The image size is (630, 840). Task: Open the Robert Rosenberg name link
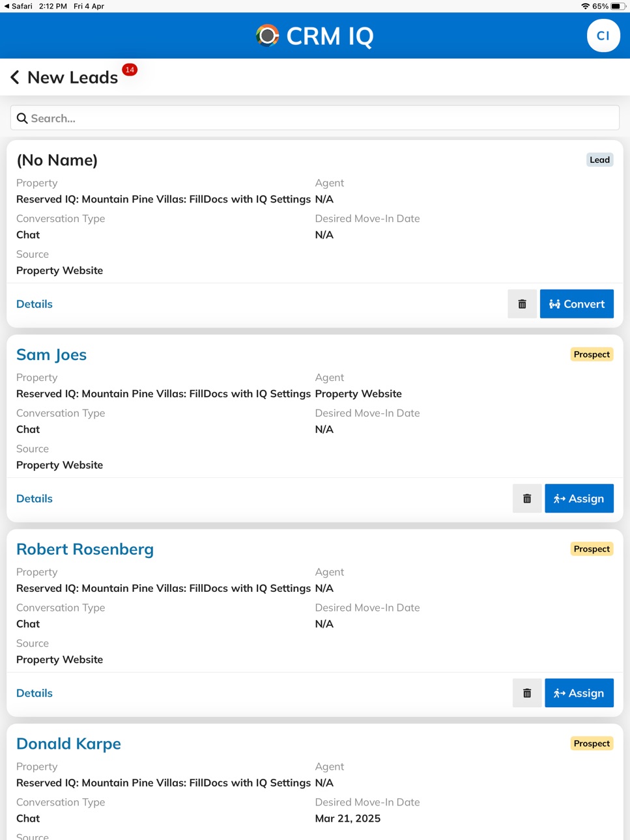(85, 550)
